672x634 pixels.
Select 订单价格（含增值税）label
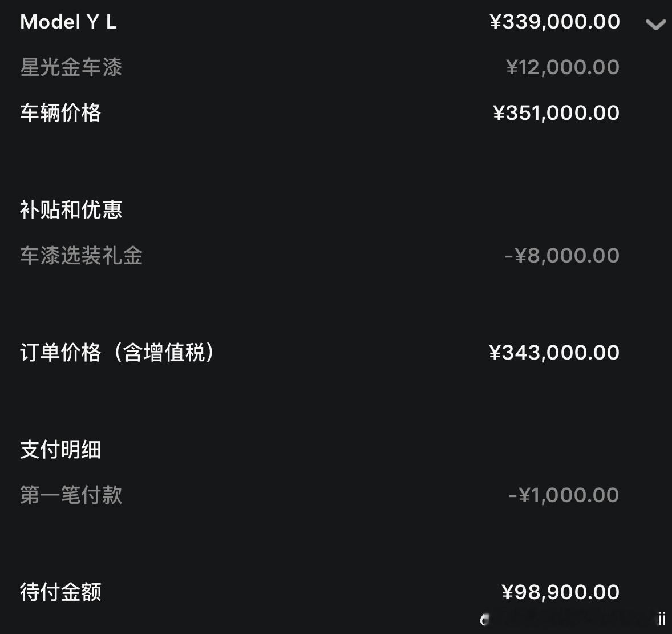[x=118, y=352]
